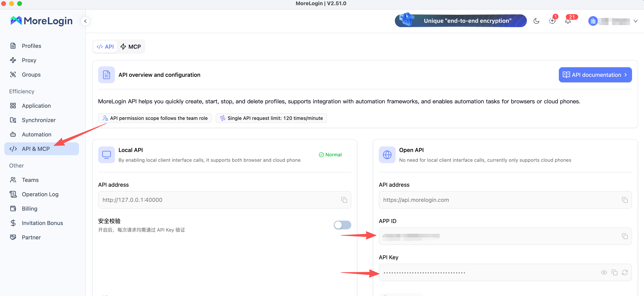Reveal the API Key with eye icon

pos(604,272)
